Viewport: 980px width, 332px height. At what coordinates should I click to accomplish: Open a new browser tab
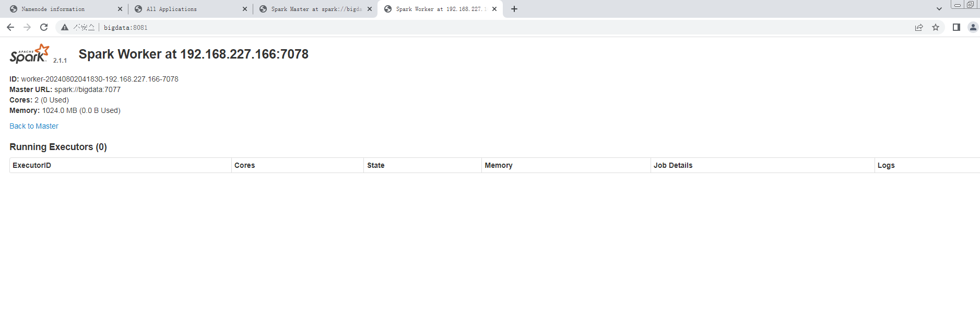pos(514,9)
